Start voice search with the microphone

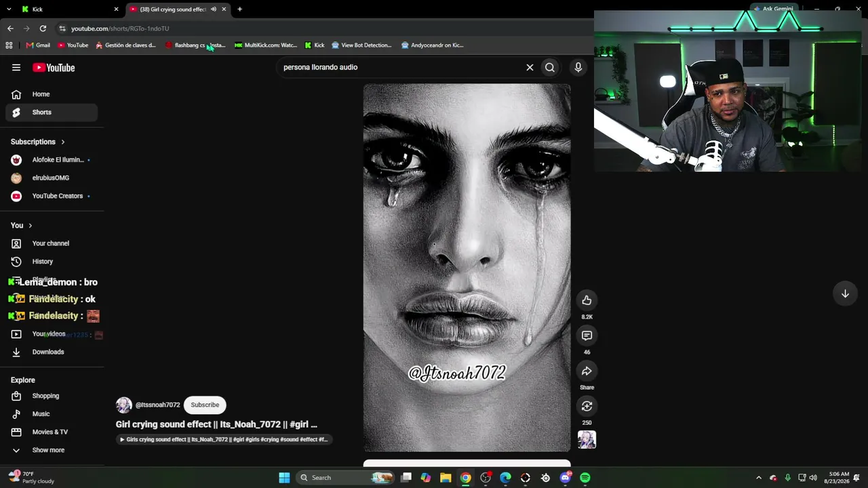[x=578, y=67]
